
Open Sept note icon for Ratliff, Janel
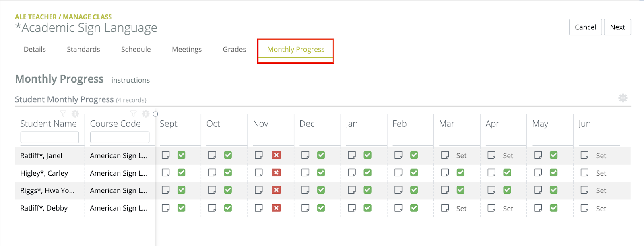click(x=166, y=155)
